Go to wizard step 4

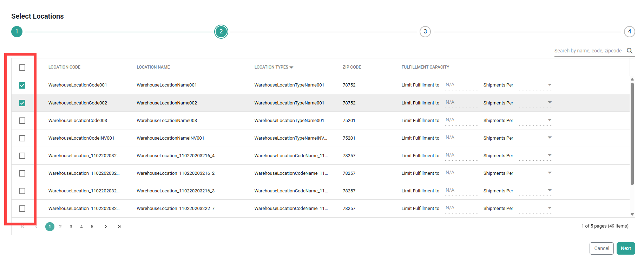click(x=630, y=32)
